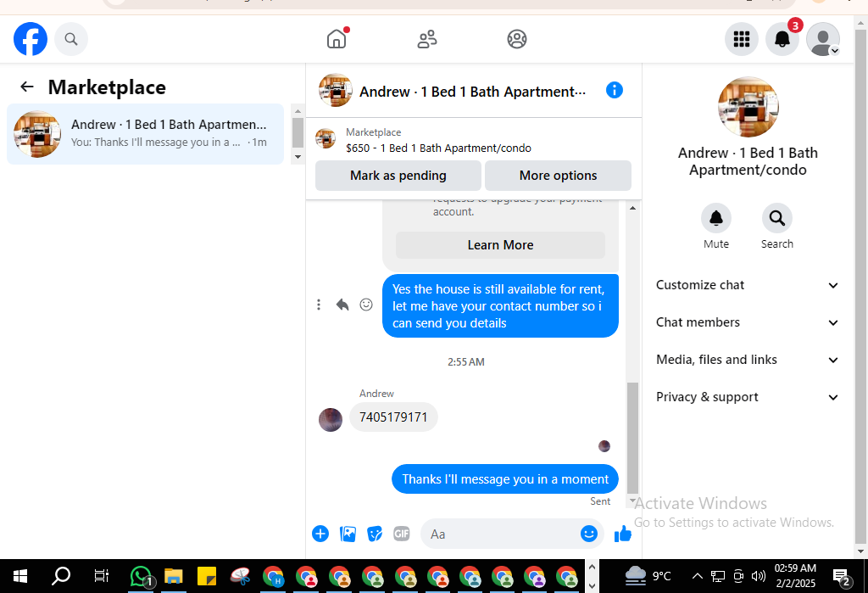868x593 pixels.
Task: Go to the Home feed icon
Action: 337,39
